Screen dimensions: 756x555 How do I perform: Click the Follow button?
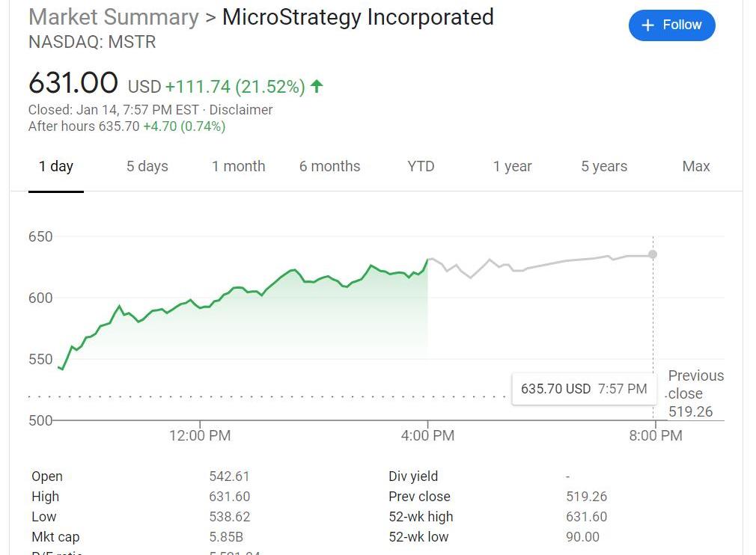point(671,25)
